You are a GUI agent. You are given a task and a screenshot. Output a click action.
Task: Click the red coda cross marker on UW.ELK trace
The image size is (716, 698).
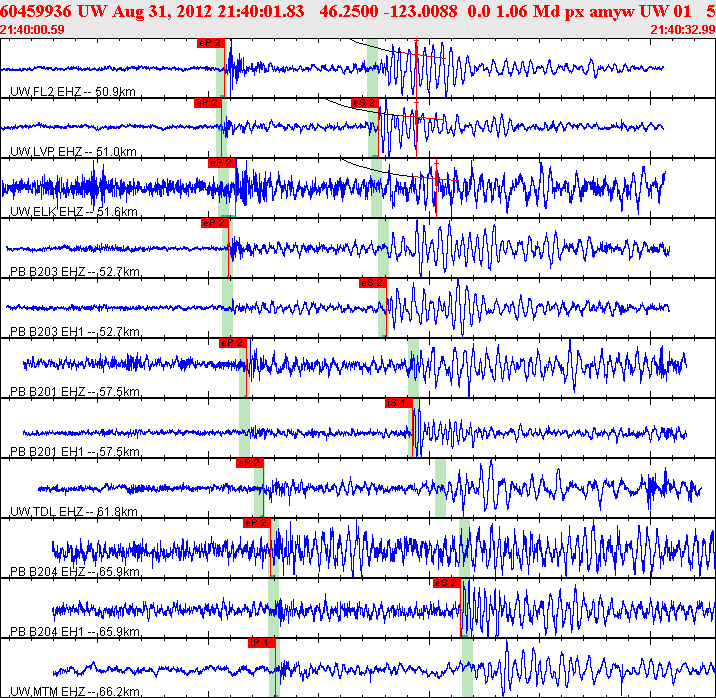click(x=437, y=178)
